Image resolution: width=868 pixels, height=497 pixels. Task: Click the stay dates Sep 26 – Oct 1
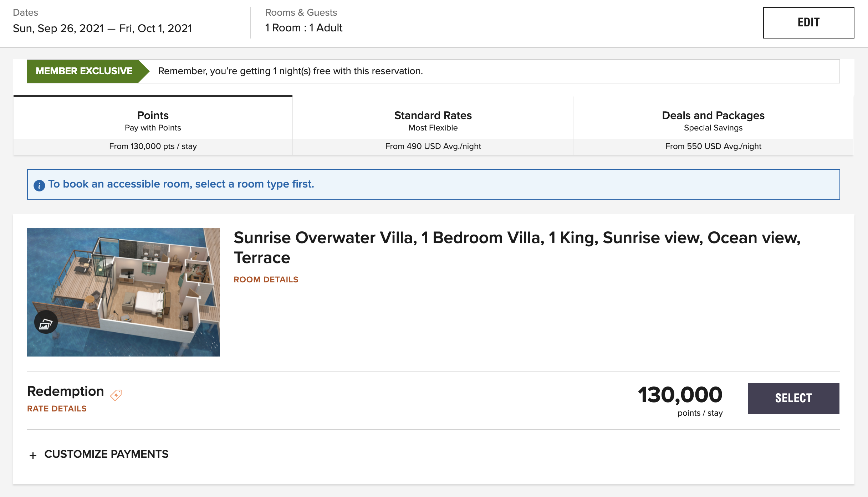coord(102,28)
